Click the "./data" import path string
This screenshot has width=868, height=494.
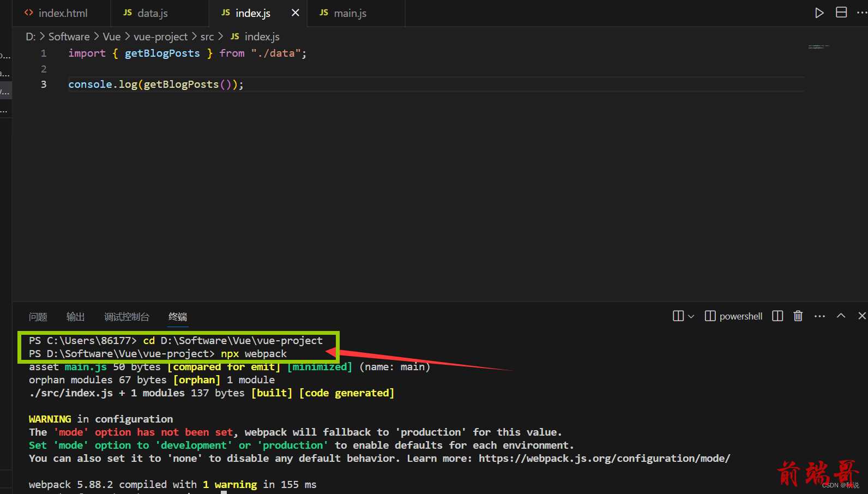276,53
